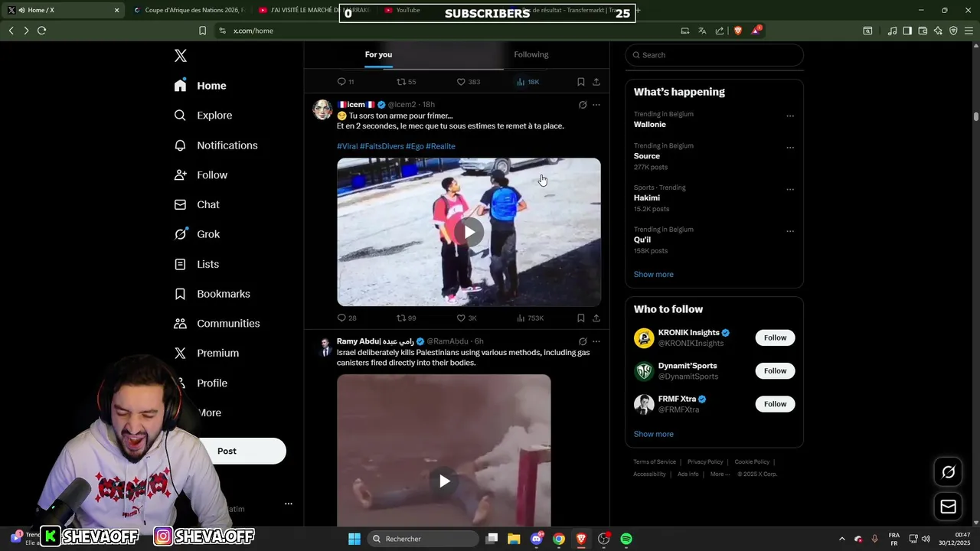This screenshot has width=980, height=551.
Task: Switch to the For you tab
Action: click(x=378, y=54)
